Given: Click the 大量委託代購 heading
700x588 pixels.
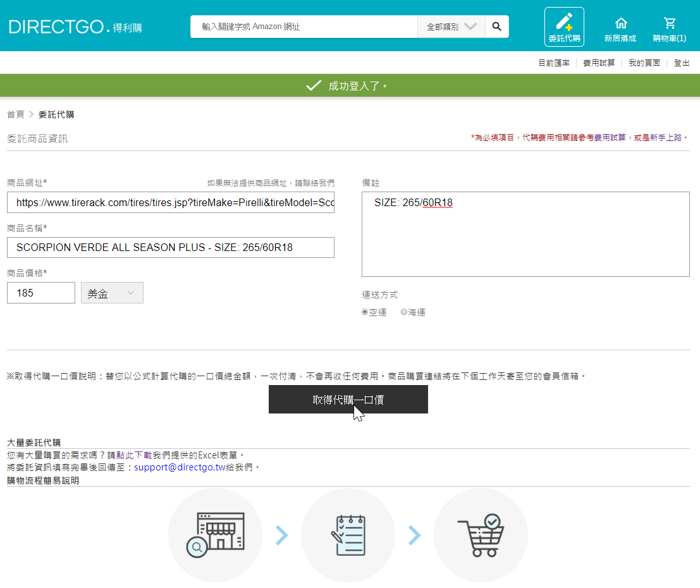Looking at the screenshot, I should [34, 443].
